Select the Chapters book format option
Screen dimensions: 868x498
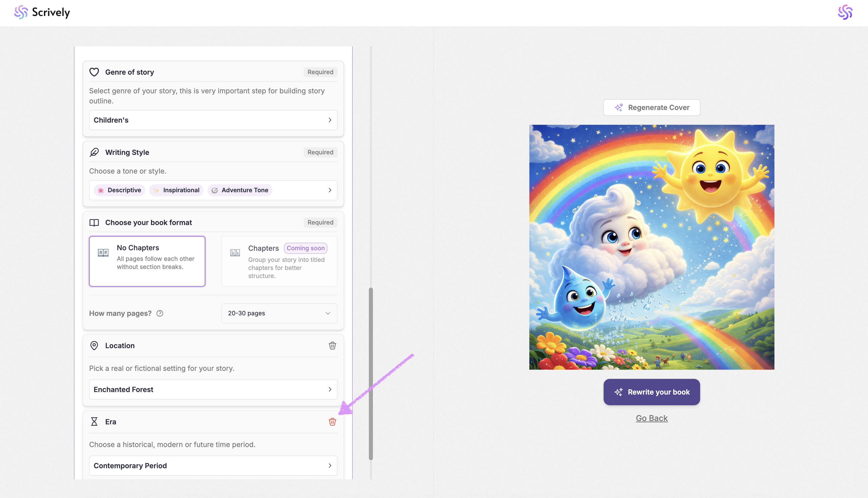tap(279, 261)
